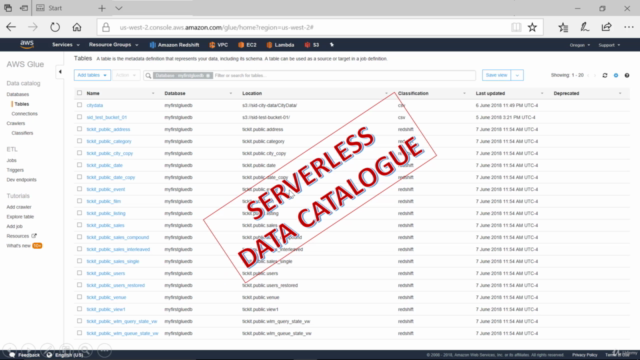The image size is (640, 360).
Task: Open the Support dropdown
Action: [609, 45]
